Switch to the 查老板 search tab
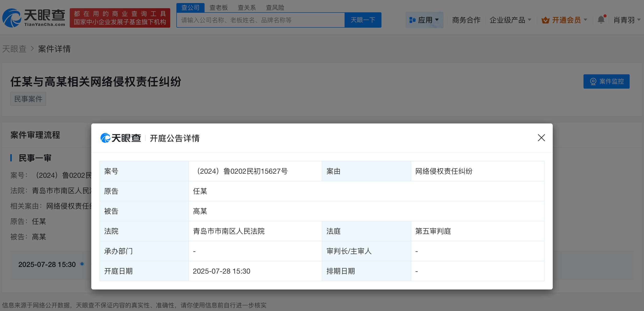 click(218, 7)
